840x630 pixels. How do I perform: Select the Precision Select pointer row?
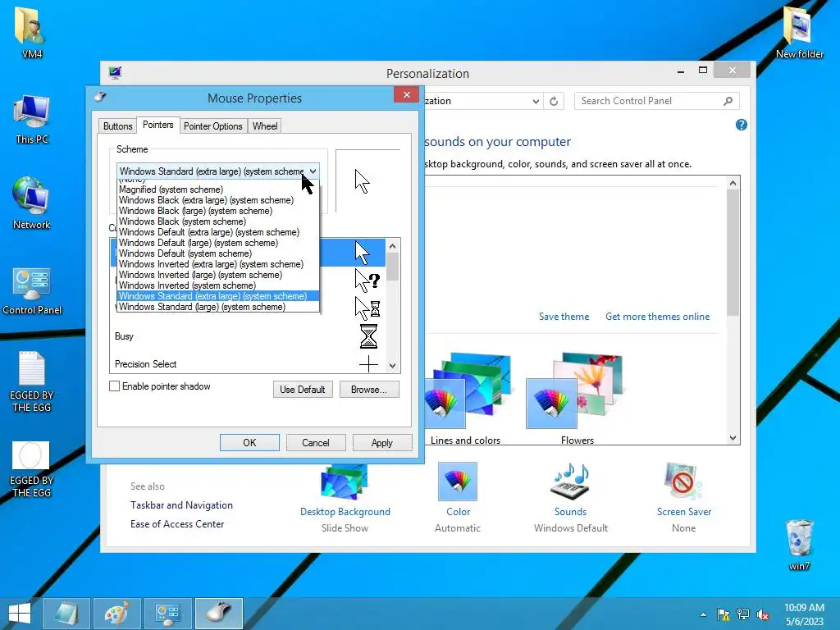(x=248, y=364)
